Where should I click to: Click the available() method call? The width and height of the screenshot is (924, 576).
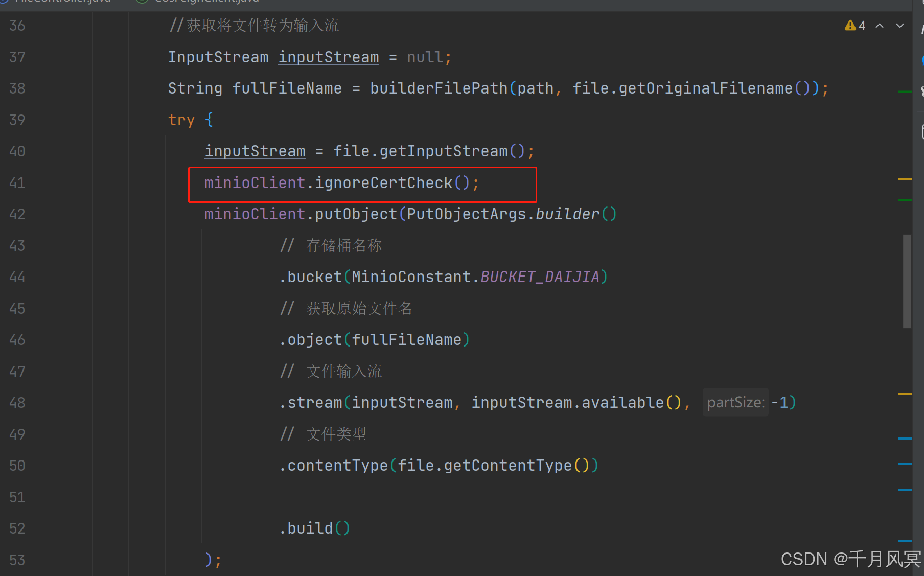coord(622,403)
